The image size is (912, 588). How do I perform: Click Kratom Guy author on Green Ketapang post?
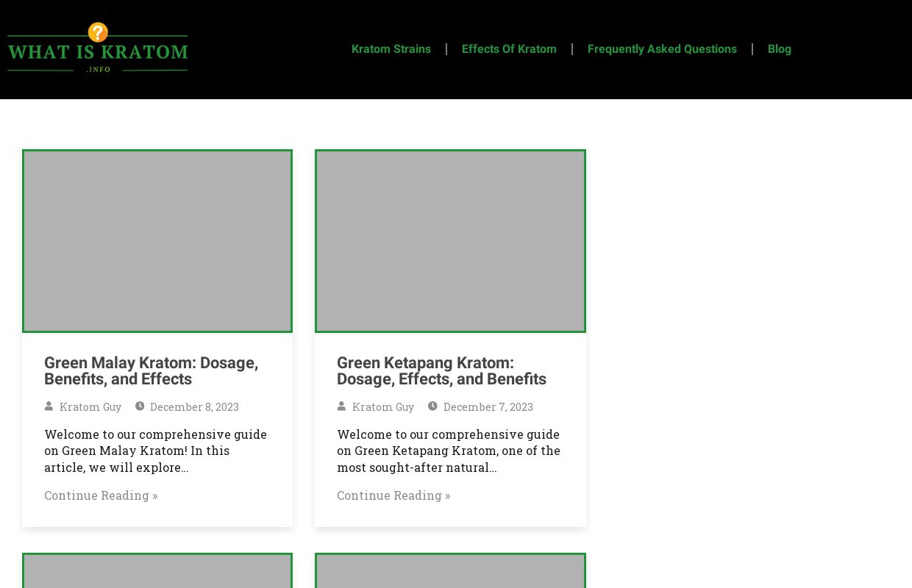pyautogui.click(x=383, y=406)
